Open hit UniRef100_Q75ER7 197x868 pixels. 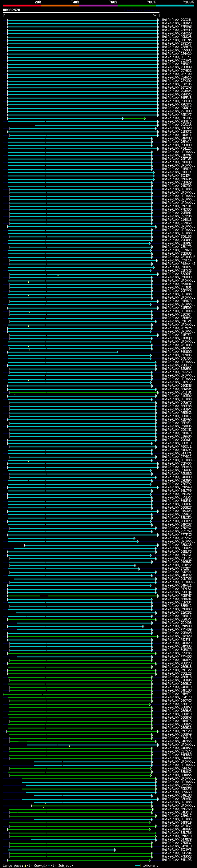(176, 497)
